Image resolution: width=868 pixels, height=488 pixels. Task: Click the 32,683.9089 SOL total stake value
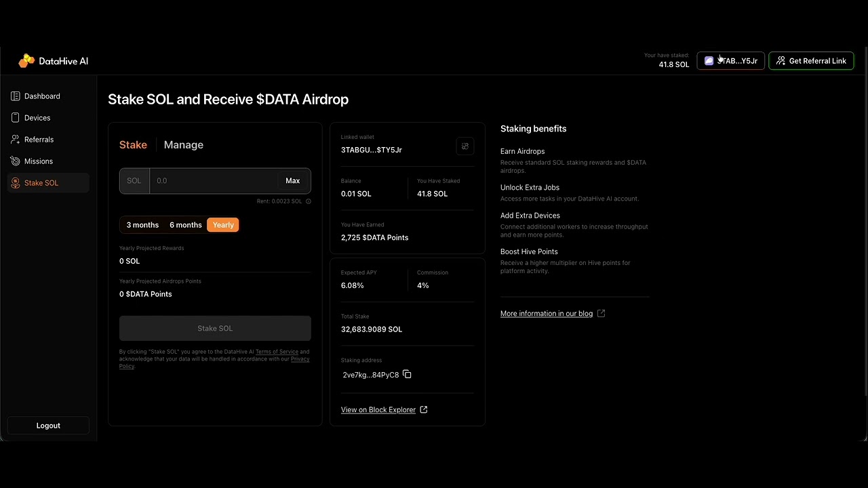(x=372, y=329)
